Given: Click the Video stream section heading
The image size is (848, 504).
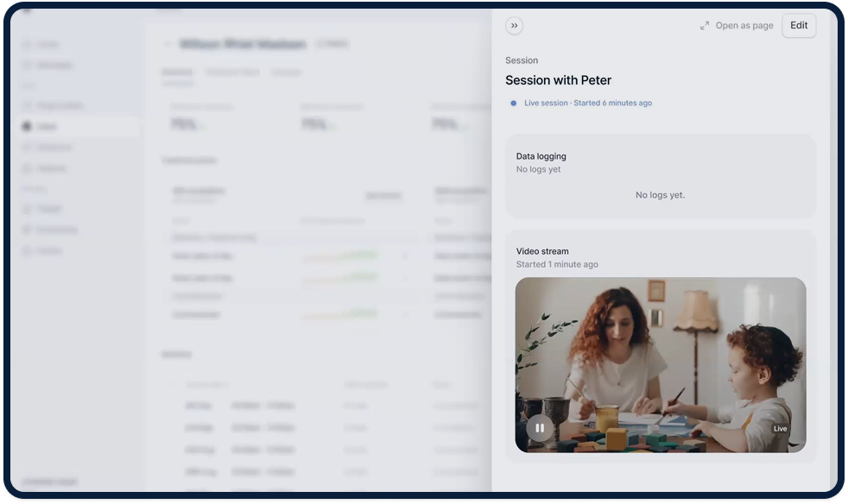Looking at the screenshot, I should click(542, 251).
